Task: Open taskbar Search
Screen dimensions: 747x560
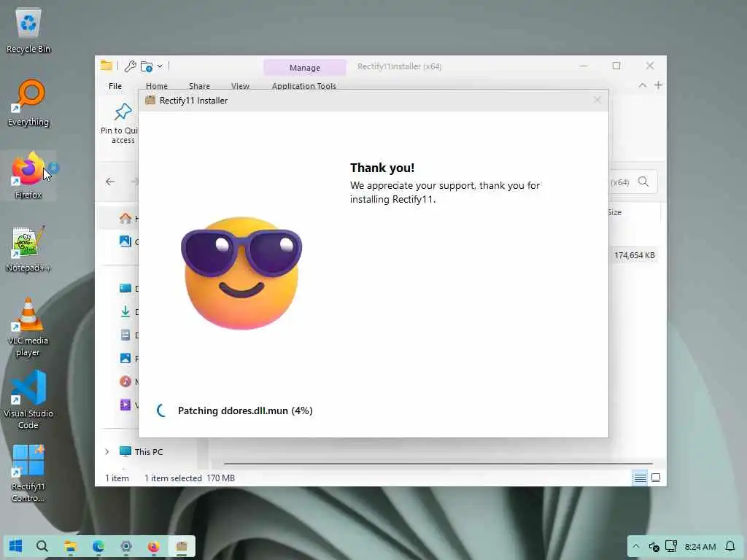Action: [x=42, y=546]
